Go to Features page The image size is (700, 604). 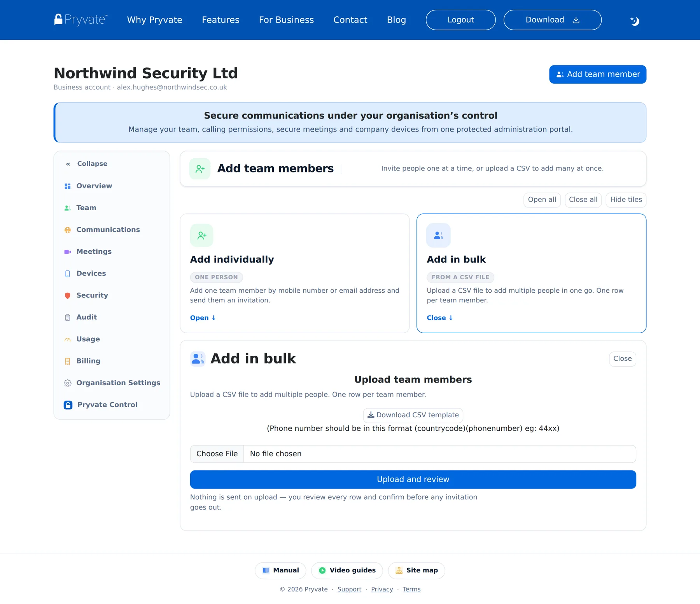(220, 20)
